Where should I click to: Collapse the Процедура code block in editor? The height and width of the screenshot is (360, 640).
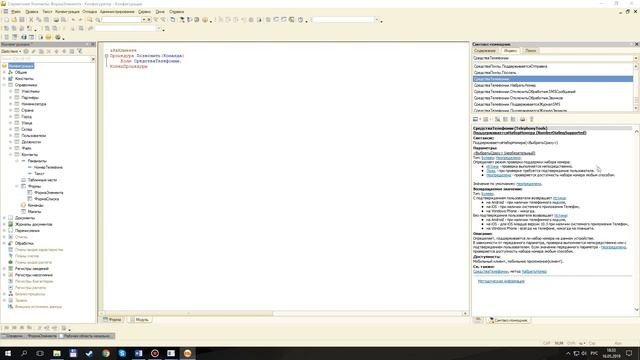(107, 56)
